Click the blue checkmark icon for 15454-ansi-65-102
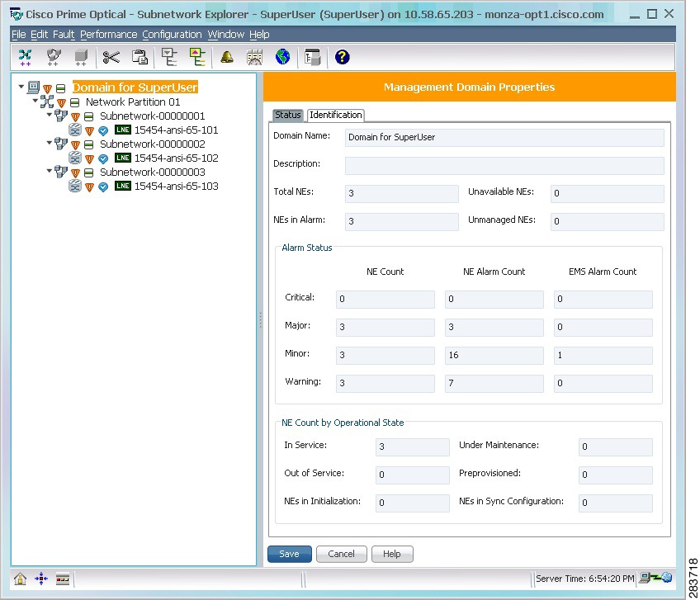This screenshot has height=600, width=700. click(103, 158)
